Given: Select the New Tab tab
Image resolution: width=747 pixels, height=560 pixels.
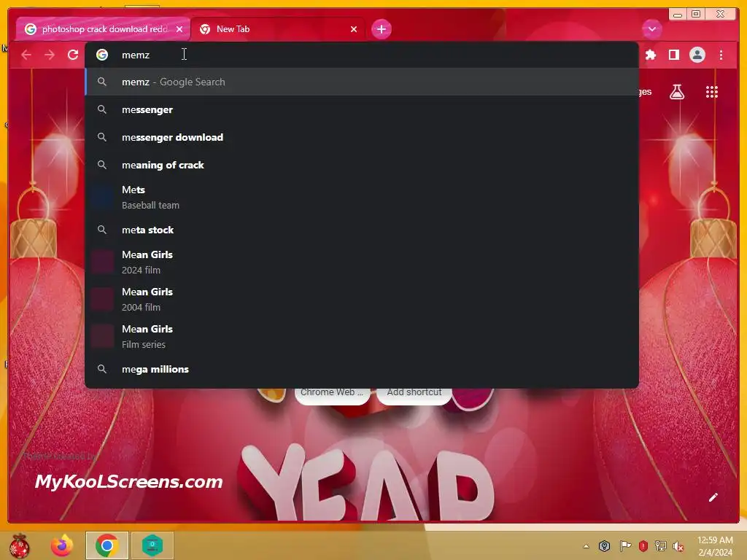Looking at the screenshot, I should (278, 29).
